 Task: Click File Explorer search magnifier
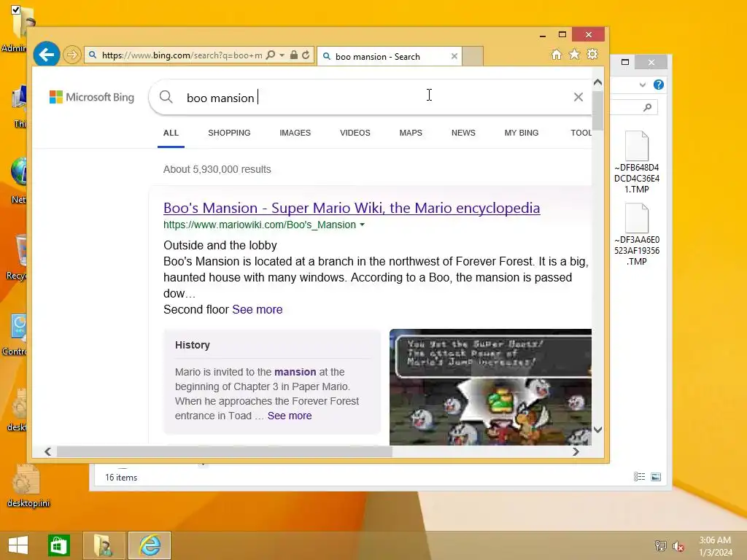click(647, 108)
